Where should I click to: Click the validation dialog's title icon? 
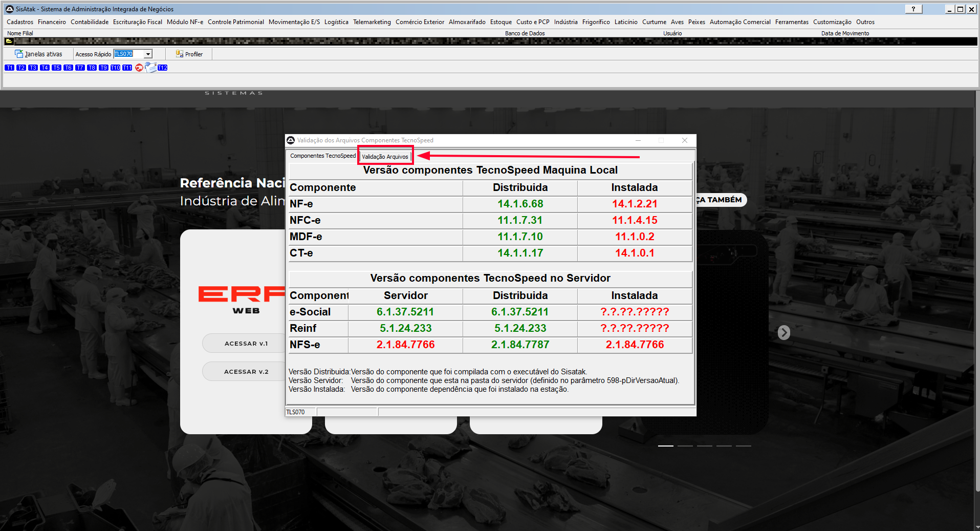point(291,140)
